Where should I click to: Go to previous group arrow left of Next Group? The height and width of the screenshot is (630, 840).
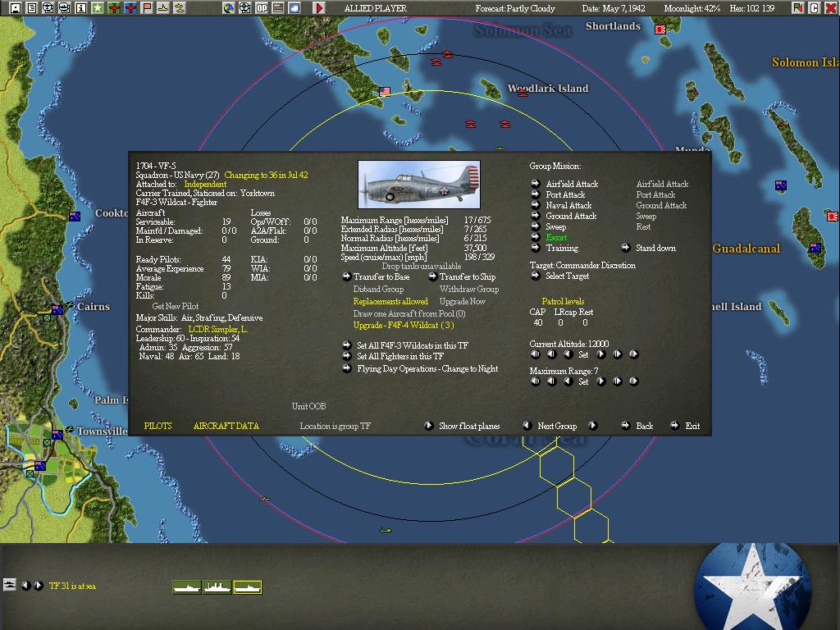pos(527,426)
